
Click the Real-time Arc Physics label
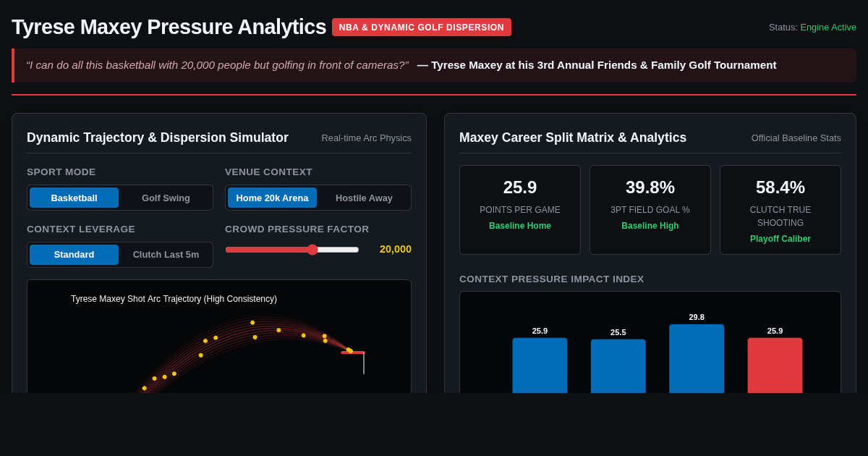pyautogui.click(x=367, y=138)
